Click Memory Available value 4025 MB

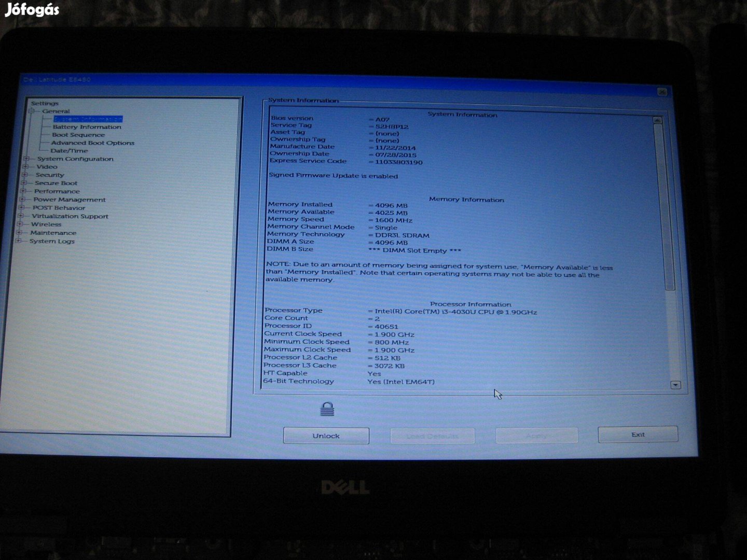coord(391,213)
